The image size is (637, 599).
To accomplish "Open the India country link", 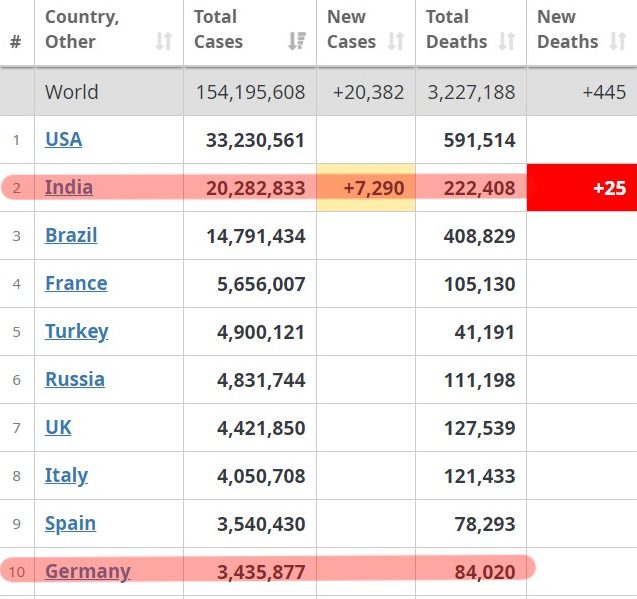I will click(x=69, y=187).
